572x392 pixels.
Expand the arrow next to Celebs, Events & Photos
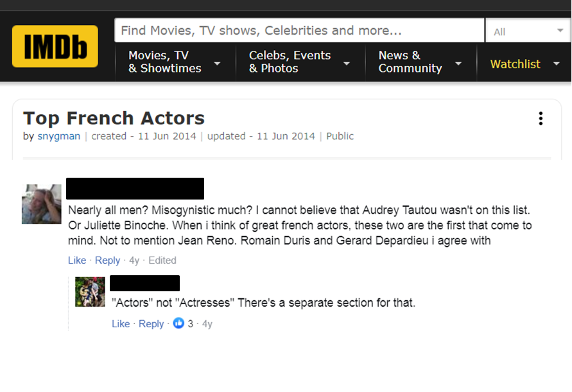point(347,64)
